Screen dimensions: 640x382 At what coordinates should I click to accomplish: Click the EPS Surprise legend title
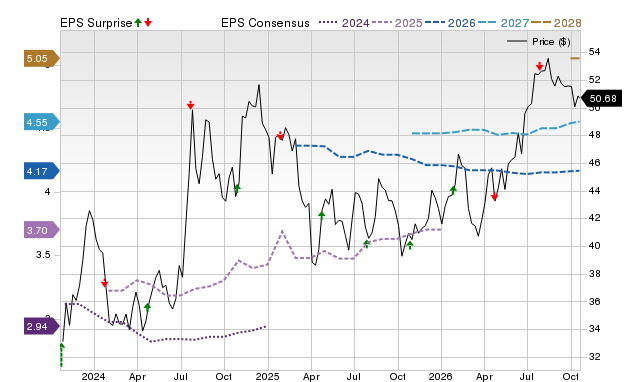[x=96, y=23]
